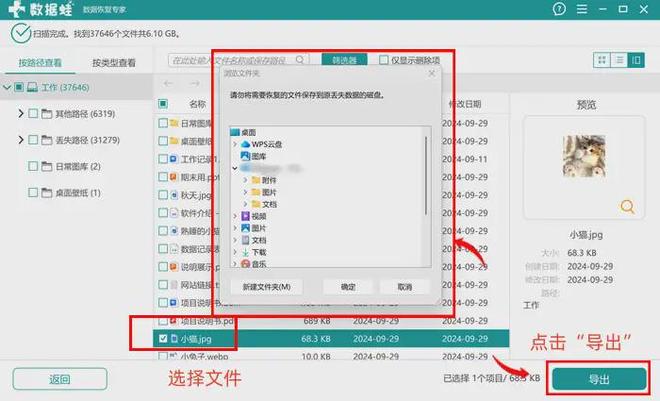The height and width of the screenshot is (401, 660).
Task: Select the 小兔子.webp file row
Action: pos(331,356)
